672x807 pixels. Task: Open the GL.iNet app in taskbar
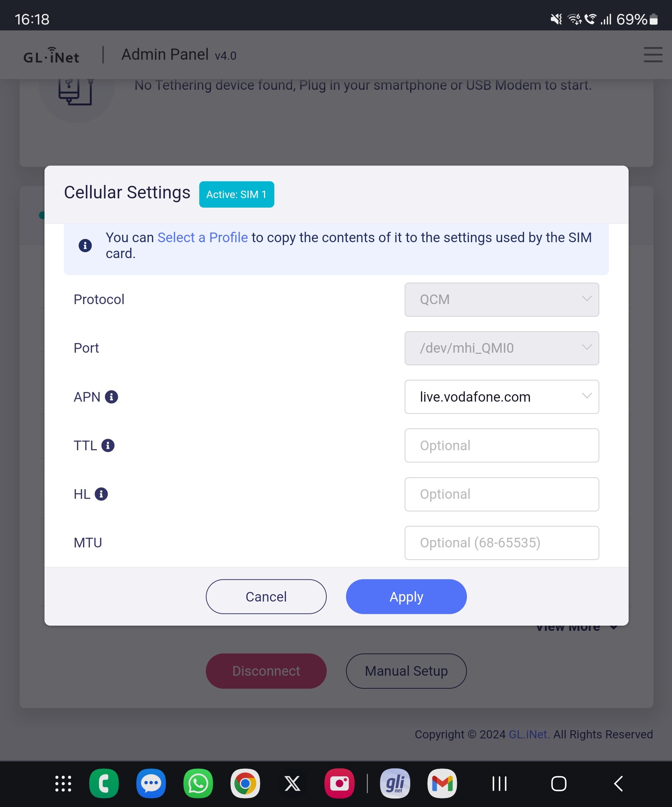[x=395, y=783]
